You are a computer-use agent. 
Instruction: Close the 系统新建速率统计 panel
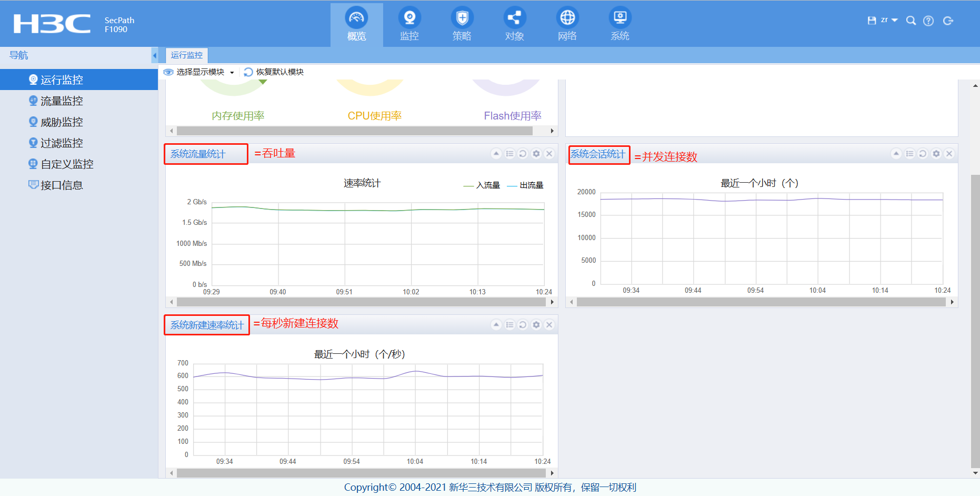coord(549,325)
